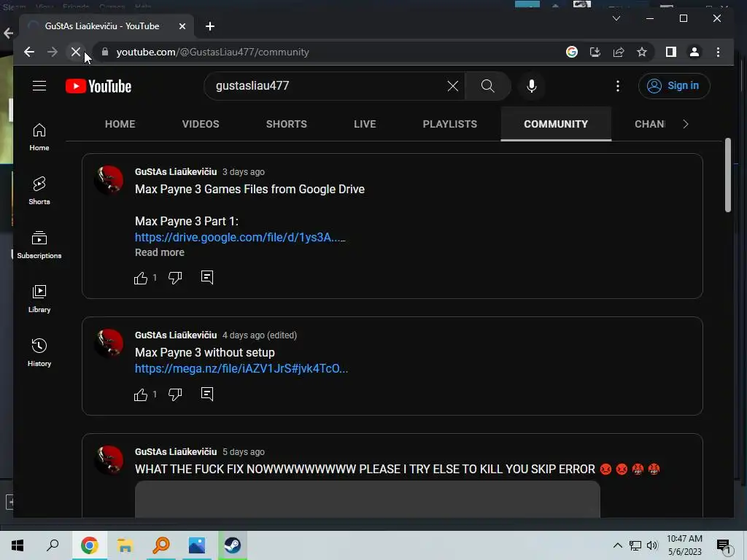Open the drive.google.com file link
747x560 pixels.
click(x=239, y=237)
